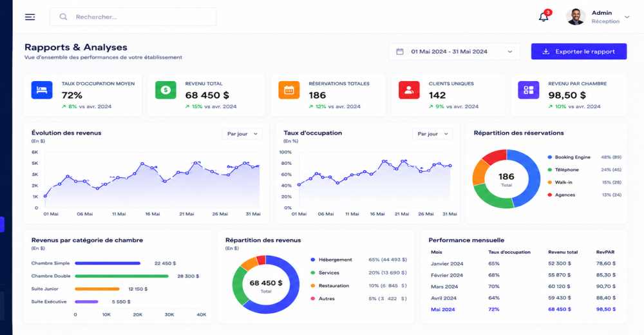
Task: Click the Admin profile avatar
Action: coord(576,17)
